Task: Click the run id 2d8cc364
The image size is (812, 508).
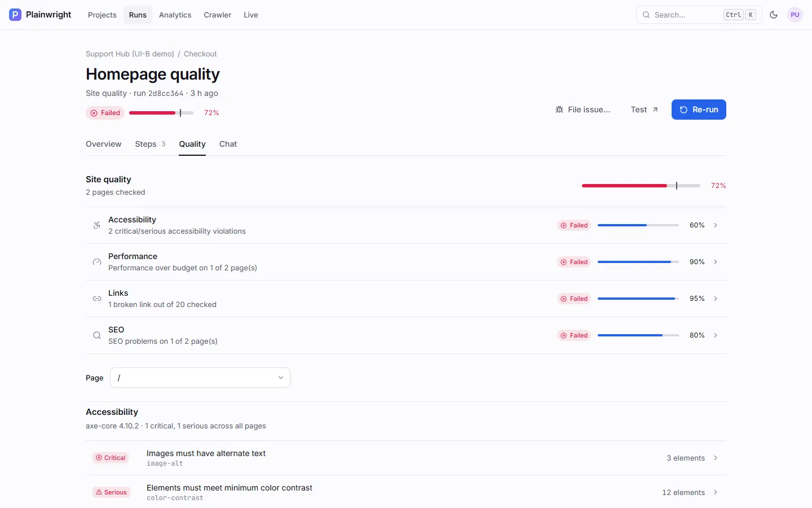Action: 166,94
